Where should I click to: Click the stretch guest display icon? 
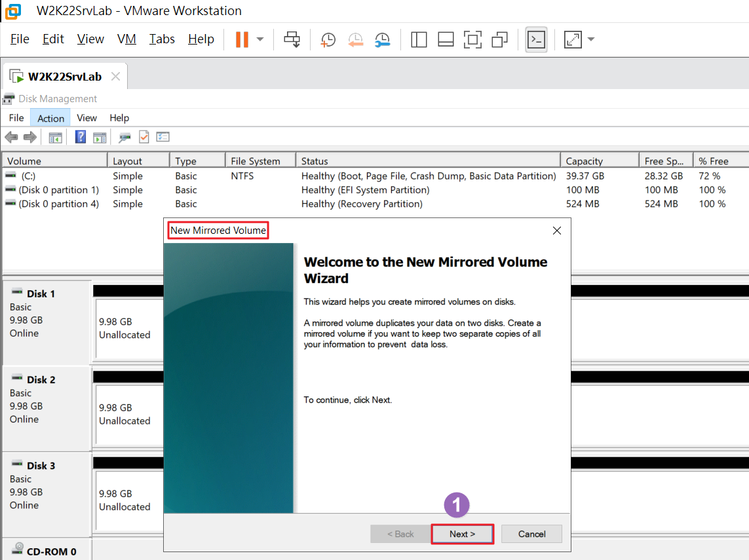pyautogui.click(x=573, y=39)
